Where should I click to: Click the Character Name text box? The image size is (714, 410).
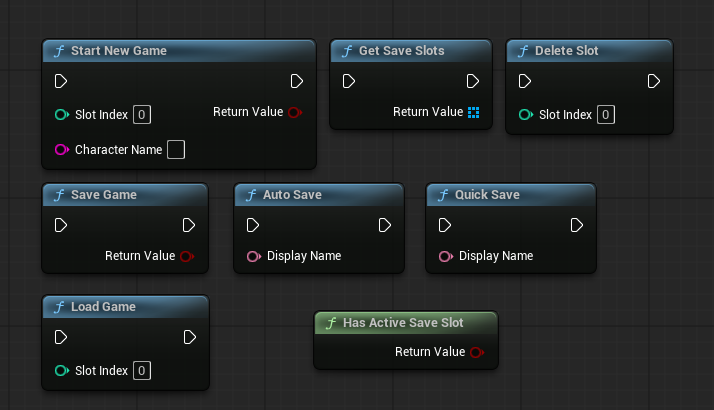[x=176, y=149]
